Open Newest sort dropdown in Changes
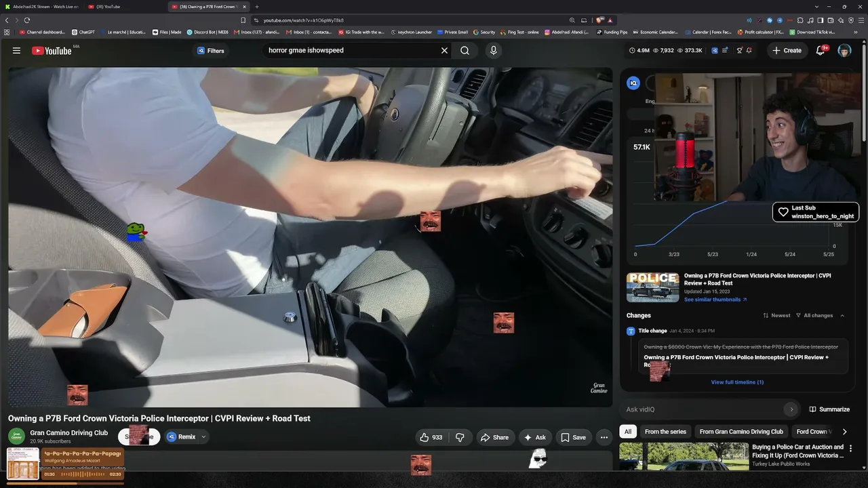Viewport: 868px width, 488px height. coord(776,316)
